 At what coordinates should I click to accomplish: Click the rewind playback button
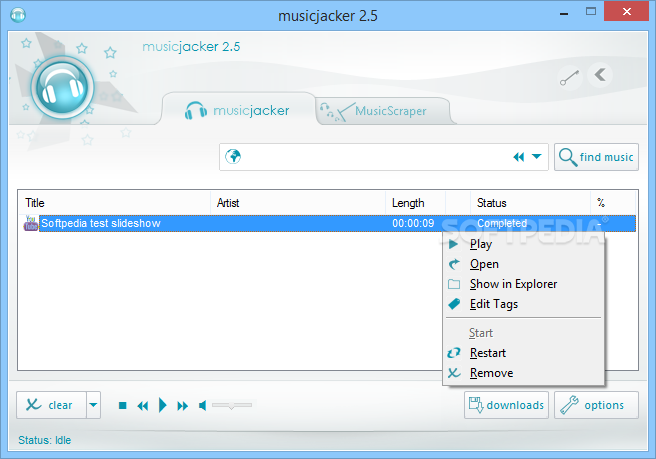coord(143,406)
